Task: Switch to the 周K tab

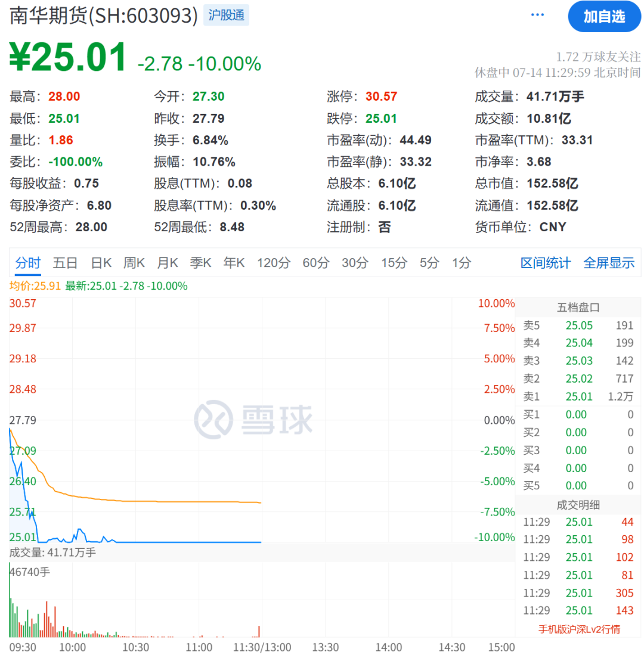Action: (134, 263)
